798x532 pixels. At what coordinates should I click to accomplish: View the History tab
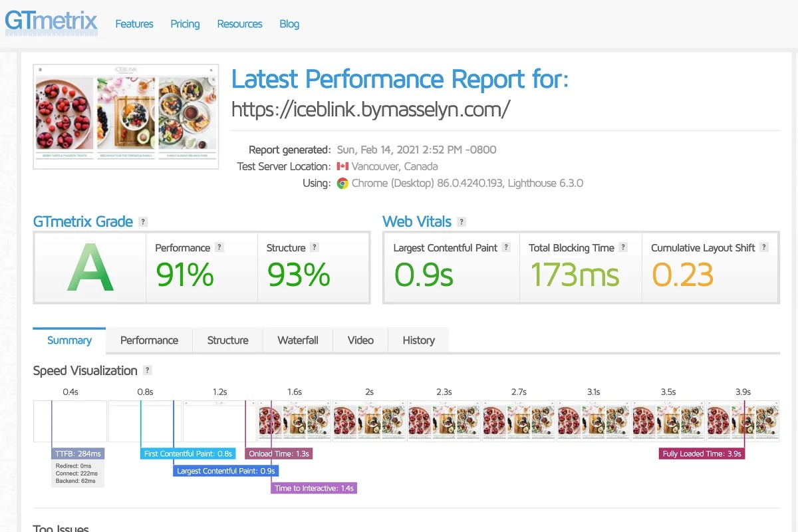(418, 340)
